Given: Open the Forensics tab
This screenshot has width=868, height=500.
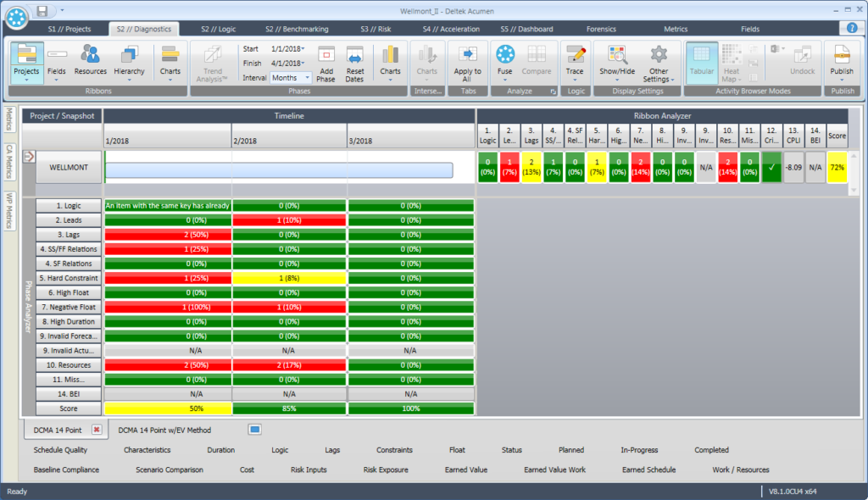Looking at the screenshot, I should tap(601, 28).
